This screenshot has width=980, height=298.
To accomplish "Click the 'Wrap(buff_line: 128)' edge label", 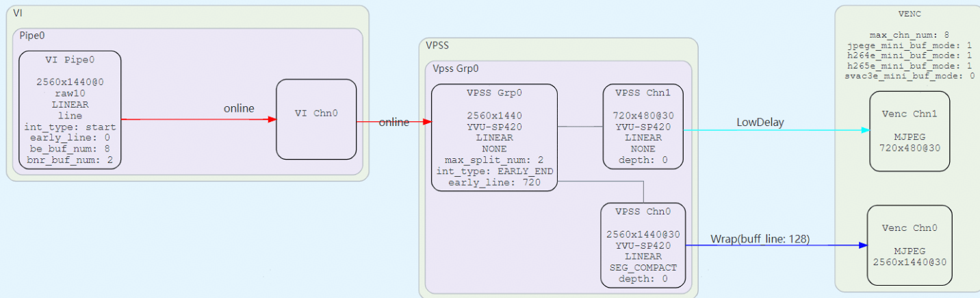I will pyautogui.click(x=760, y=239).
